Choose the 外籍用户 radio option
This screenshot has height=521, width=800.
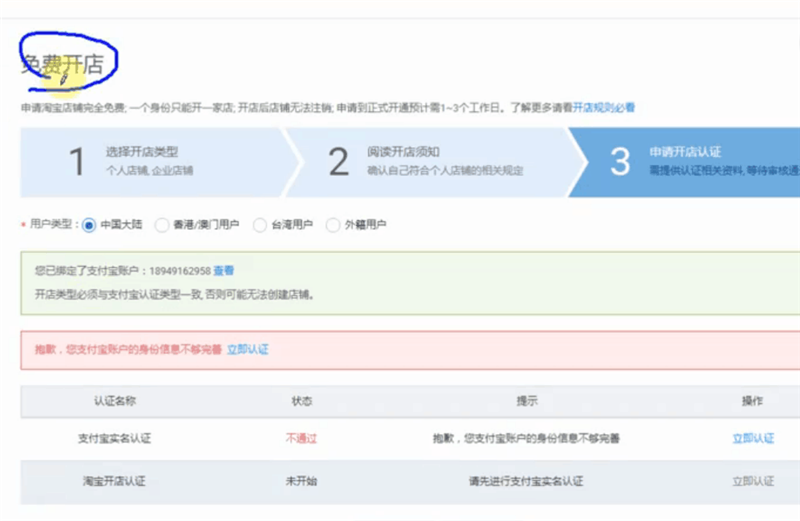click(x=333, y=225)
